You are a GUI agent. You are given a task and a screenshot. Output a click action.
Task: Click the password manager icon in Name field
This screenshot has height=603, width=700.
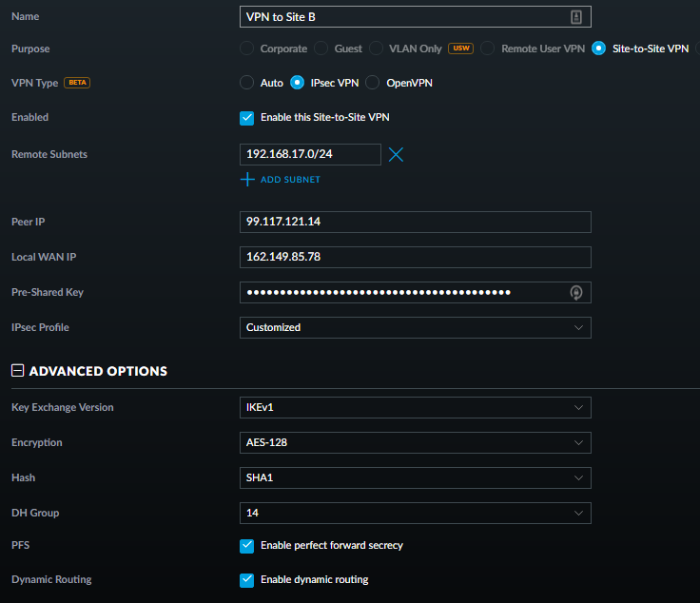576,17
